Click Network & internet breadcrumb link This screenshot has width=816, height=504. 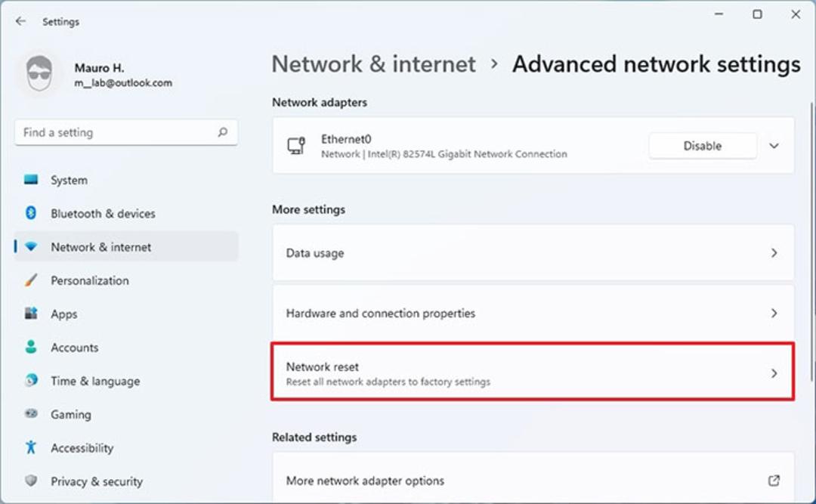[374, 64]
